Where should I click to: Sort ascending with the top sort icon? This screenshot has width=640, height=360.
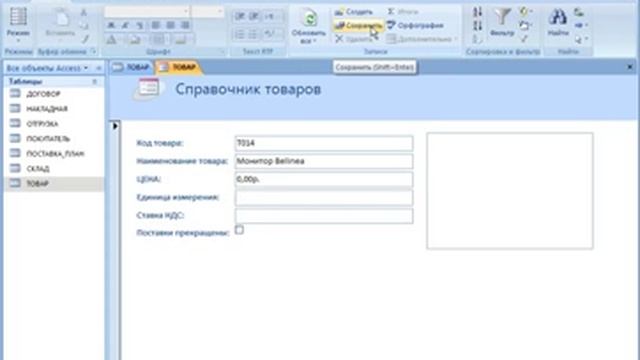[478, 12]
